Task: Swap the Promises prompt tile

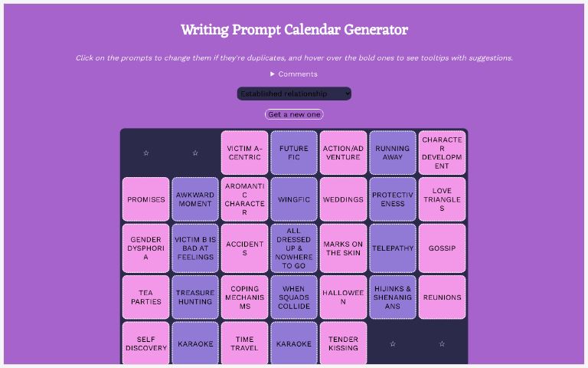Action: [146, 199]
